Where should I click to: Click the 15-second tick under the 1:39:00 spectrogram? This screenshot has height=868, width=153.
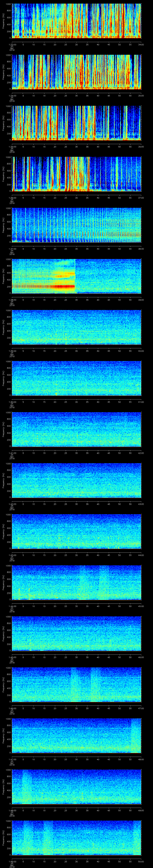pos(44,351)
